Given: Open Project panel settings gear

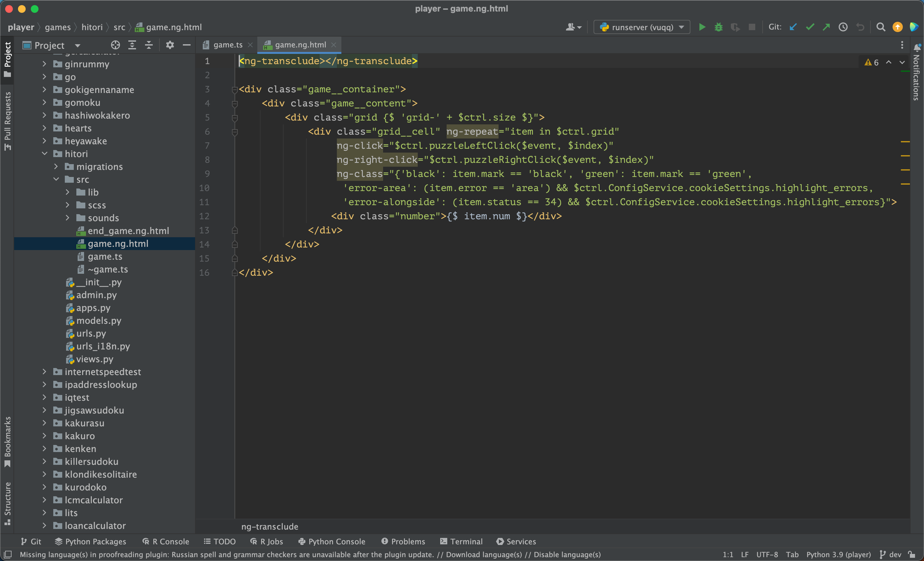Looking at the screenshot, I should pyautogui.click(x=170, y=45).
